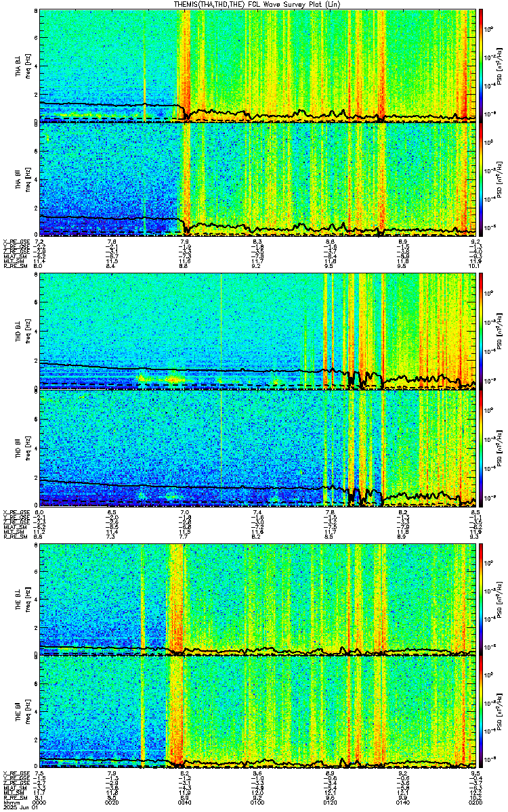Click the color bar beside THA B⊥ panel
Image resolution: width=508 pixels, height=812 pixels.
(482, 65)
